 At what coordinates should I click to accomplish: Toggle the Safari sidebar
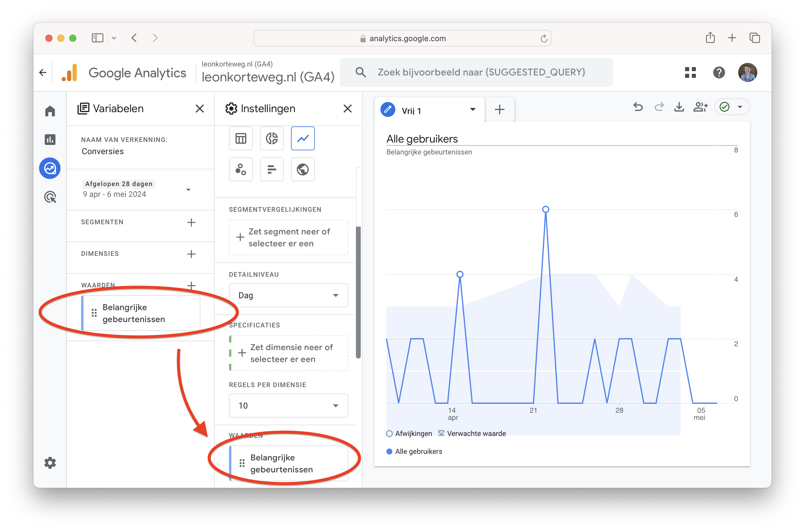click(97, 38)
